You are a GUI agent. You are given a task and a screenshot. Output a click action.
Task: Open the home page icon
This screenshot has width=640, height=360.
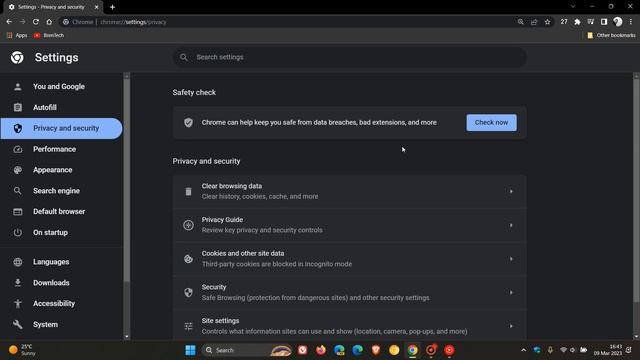tap(49, 22)
